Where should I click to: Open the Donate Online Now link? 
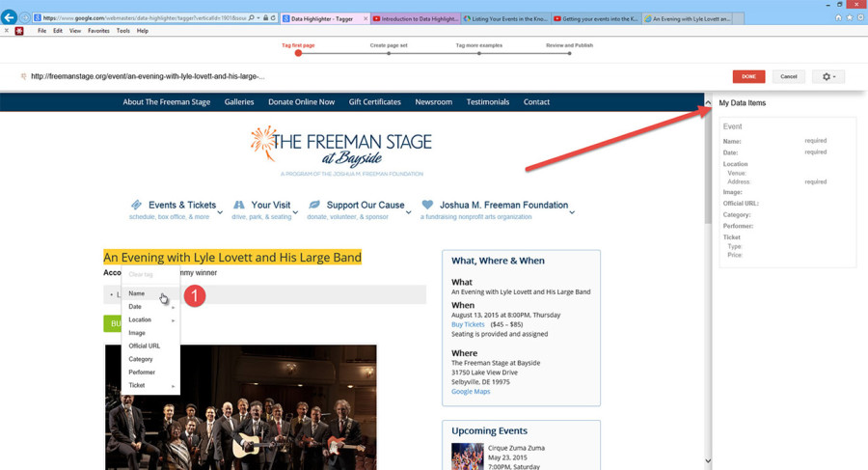301,102
